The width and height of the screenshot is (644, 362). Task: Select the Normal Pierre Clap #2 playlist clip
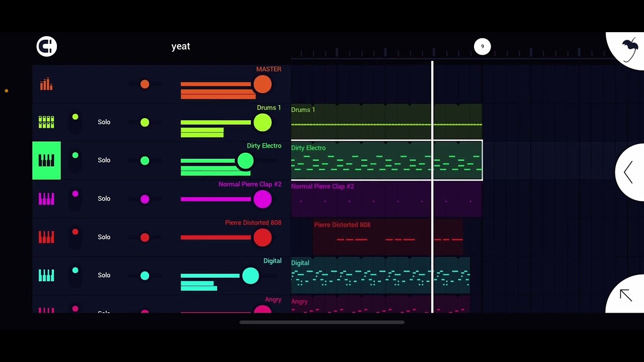(x=386, y=199)
